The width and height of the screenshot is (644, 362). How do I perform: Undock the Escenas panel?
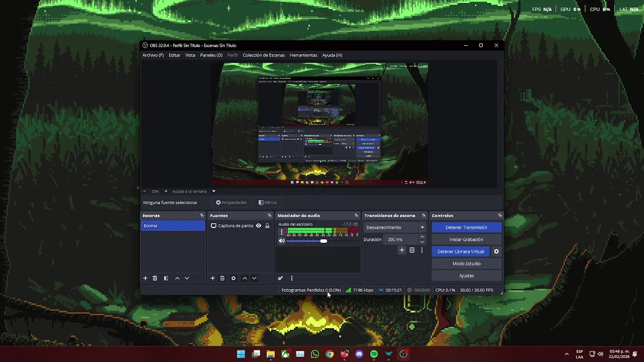(202, 216)
